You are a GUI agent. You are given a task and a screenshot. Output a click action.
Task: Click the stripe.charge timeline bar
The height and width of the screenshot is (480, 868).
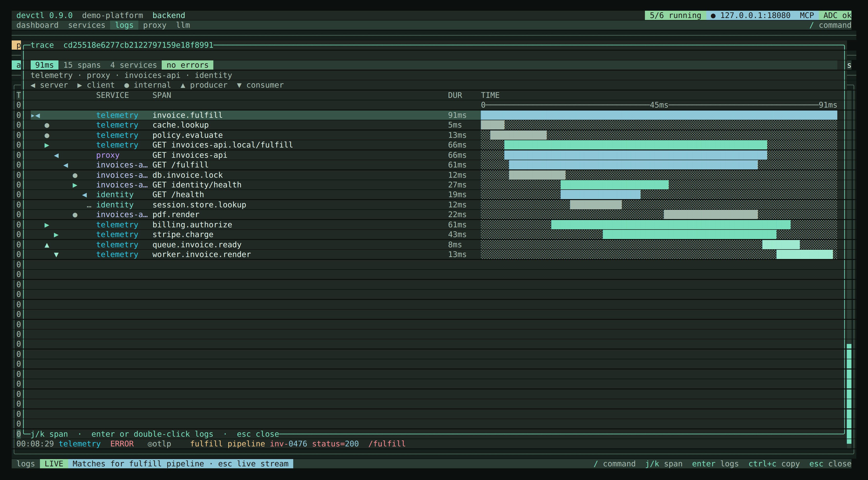point(689,234)
